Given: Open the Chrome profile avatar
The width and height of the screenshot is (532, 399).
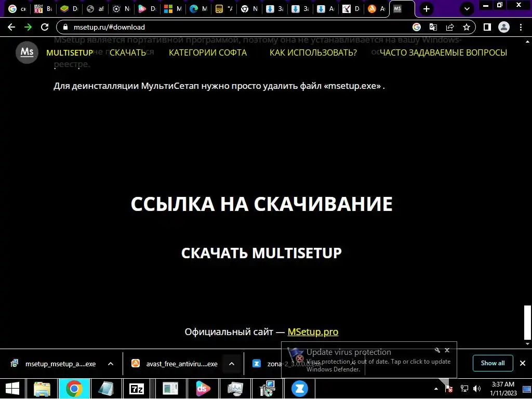Looking at the screenshot, I should 504,27.
